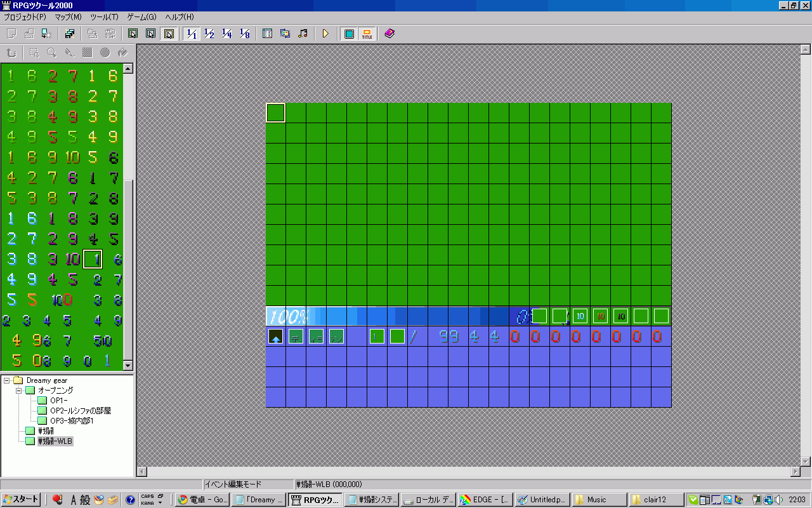Toggle the TITLE screen display option
The height and width of the screenshot is (508, 812).
pyautogui.click(x=367, y=34)
